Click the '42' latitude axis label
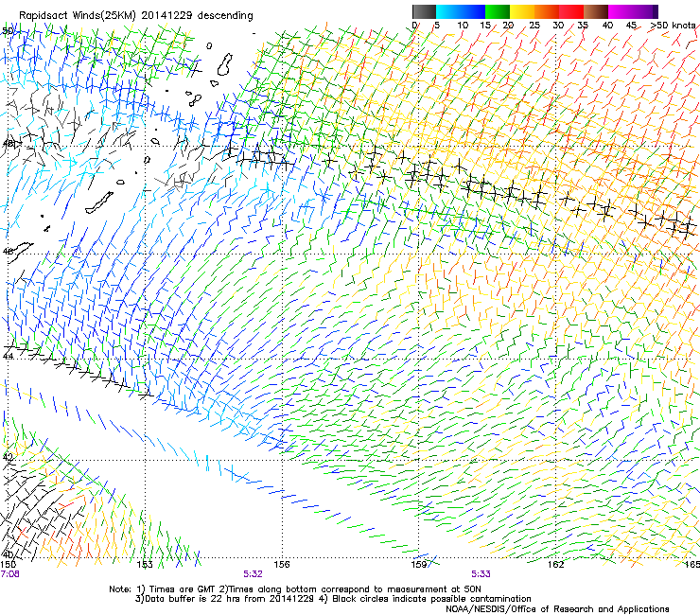This screenshot has width=700, height=615. pyautogui.click(x=8, y=457)
